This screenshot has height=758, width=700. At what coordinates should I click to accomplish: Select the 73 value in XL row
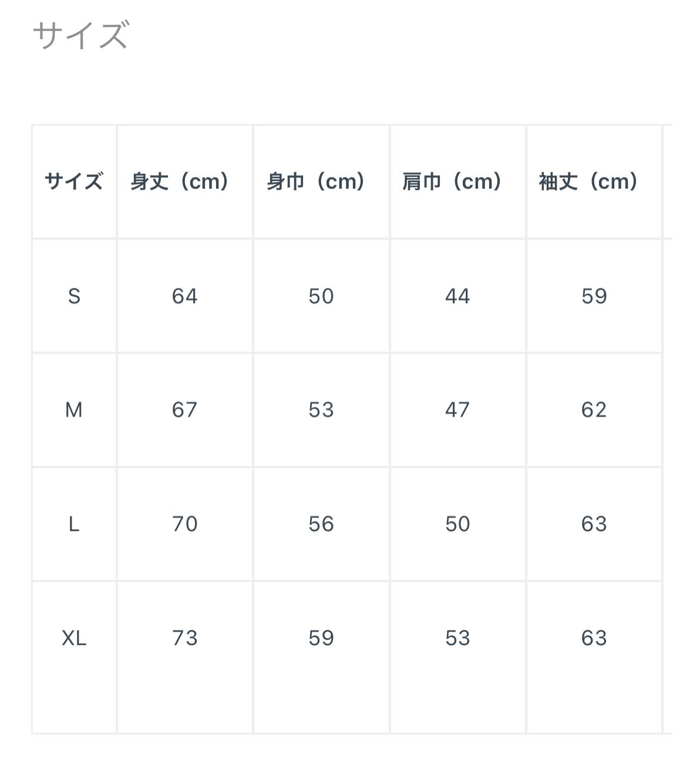point(184,638)
